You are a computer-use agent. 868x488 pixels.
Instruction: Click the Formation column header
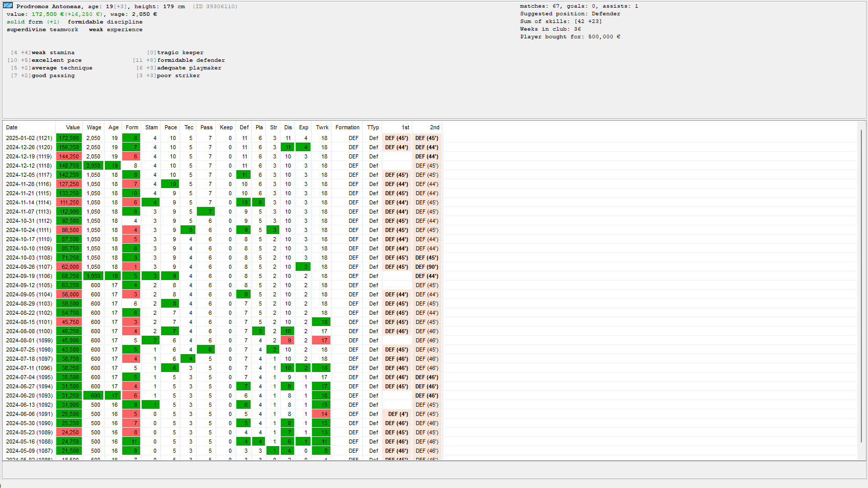point(347,127)
